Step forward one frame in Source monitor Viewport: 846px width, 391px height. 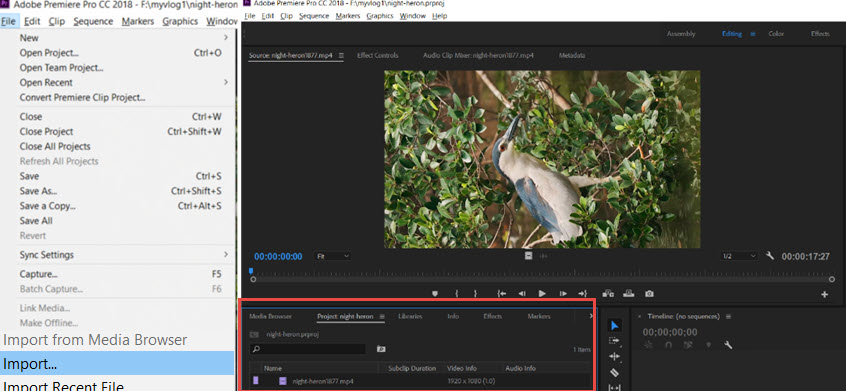coord(563,294)
